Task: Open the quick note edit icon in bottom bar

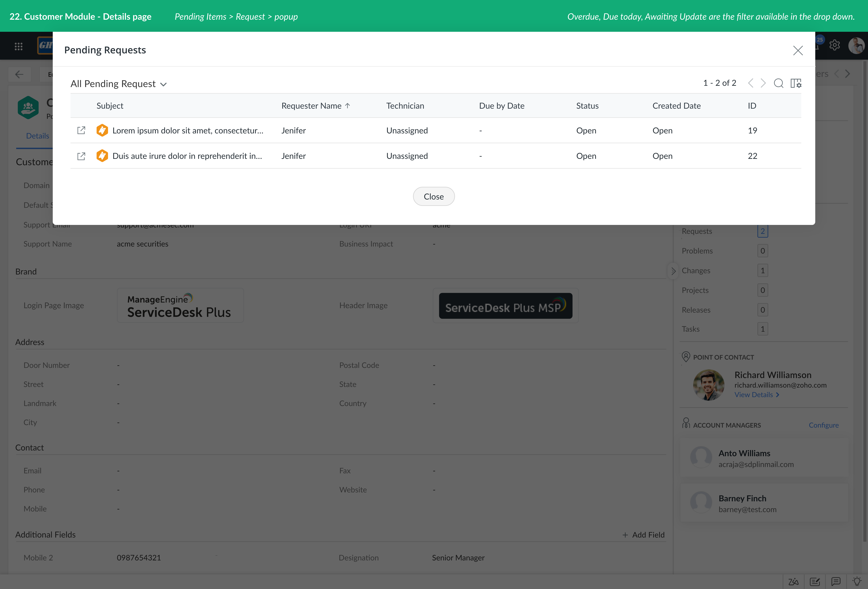Action: [x=815, y=582]
